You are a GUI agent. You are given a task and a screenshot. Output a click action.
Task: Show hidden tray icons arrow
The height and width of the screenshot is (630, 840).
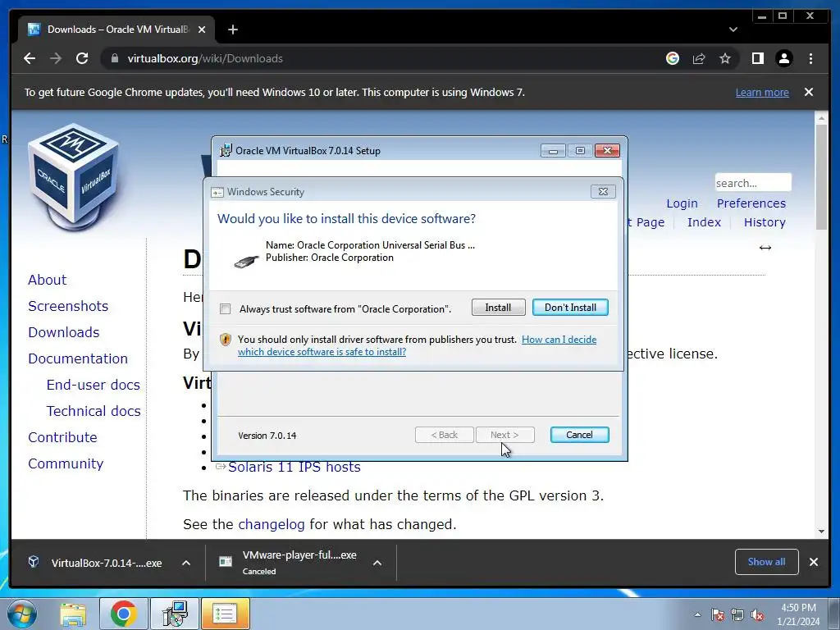point(697,614)
